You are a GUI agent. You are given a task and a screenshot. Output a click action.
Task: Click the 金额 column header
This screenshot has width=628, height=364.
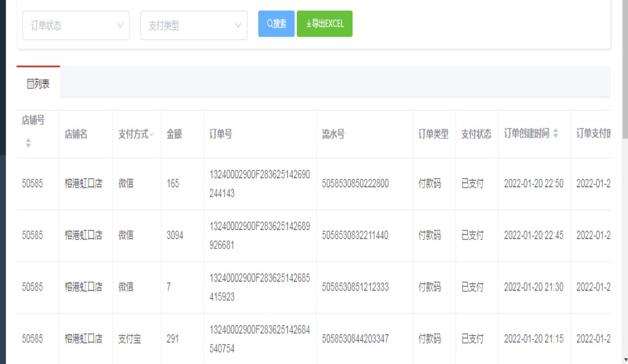pos(174,134)
